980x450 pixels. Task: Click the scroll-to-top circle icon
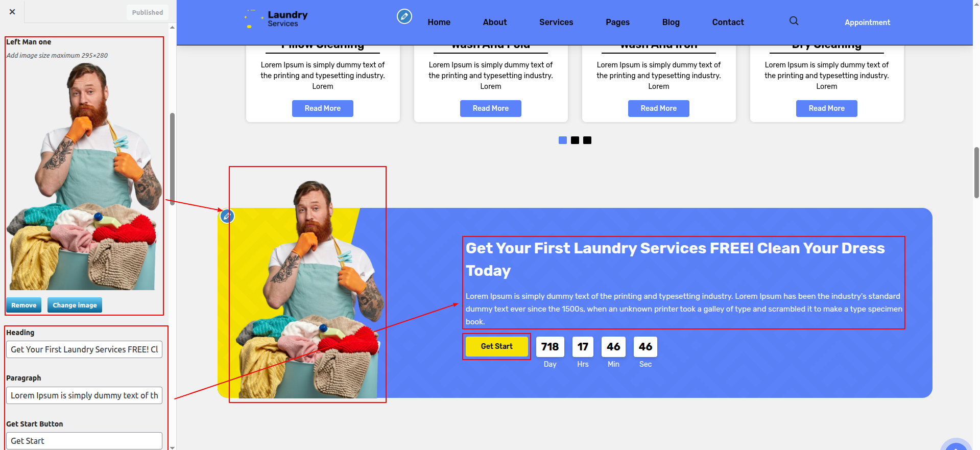click(x=956, y=445)
